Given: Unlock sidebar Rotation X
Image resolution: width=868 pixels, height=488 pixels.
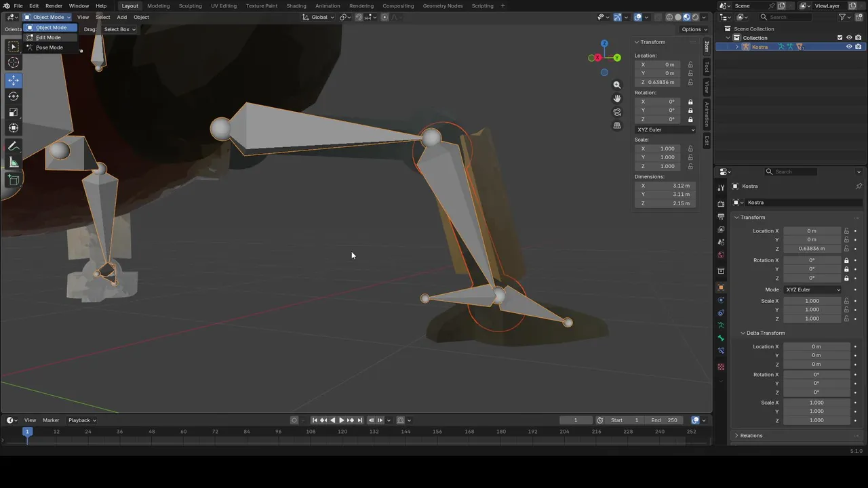Looking at the screenshot, I should [690, 102].
